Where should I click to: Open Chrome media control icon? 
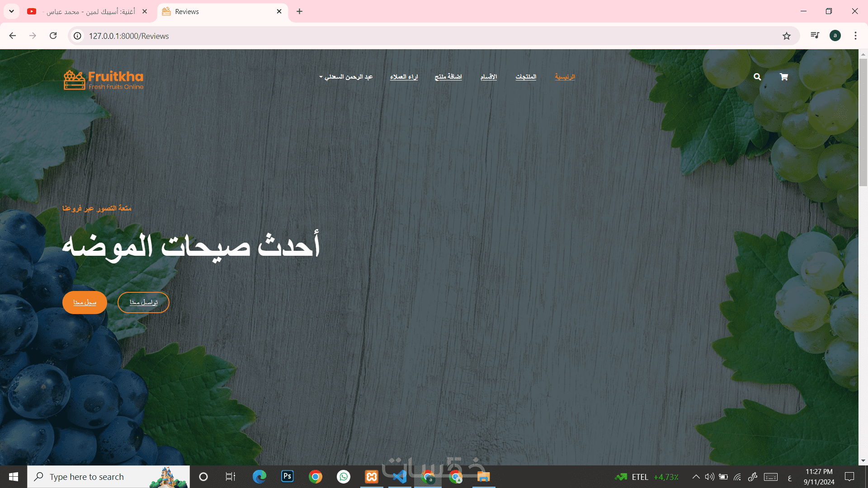coord(815,36)
